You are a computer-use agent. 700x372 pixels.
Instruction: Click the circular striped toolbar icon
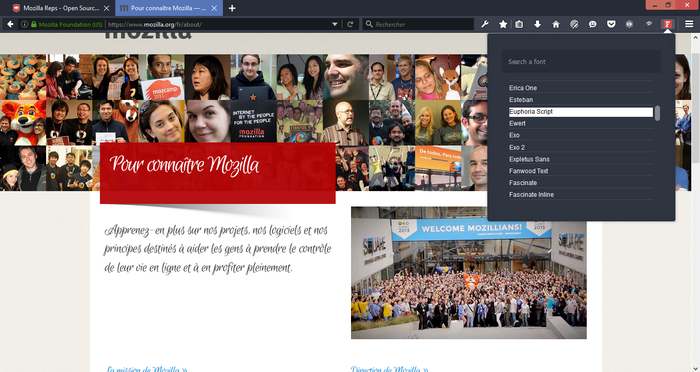coord(574,24)
